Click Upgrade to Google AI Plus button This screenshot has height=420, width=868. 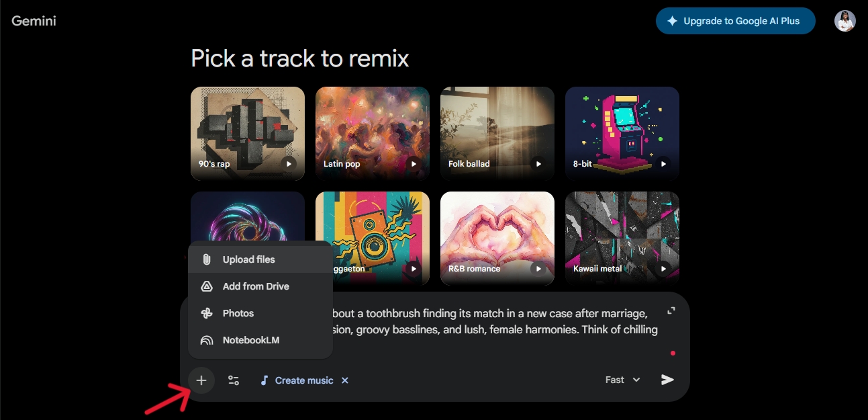(x=735, y=21)
